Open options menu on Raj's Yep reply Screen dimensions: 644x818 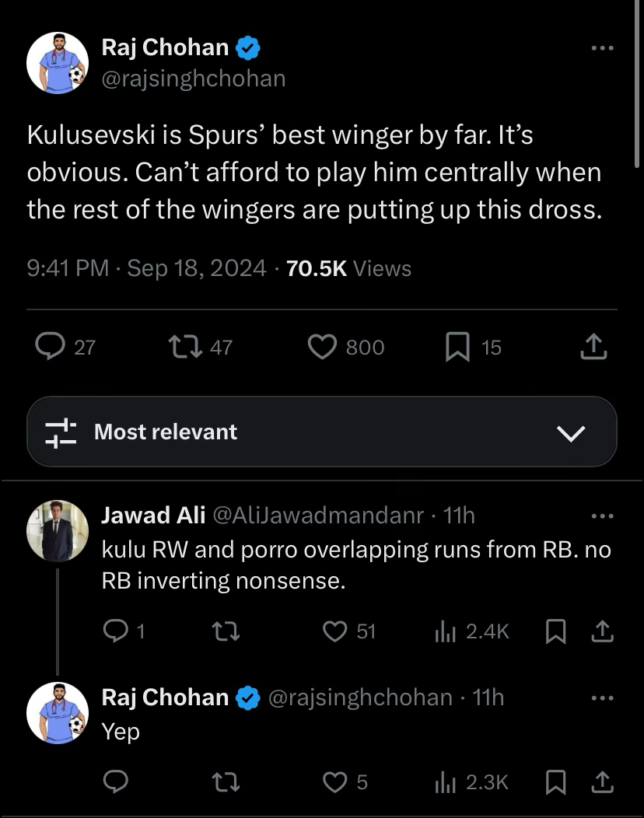click(603, 698)
